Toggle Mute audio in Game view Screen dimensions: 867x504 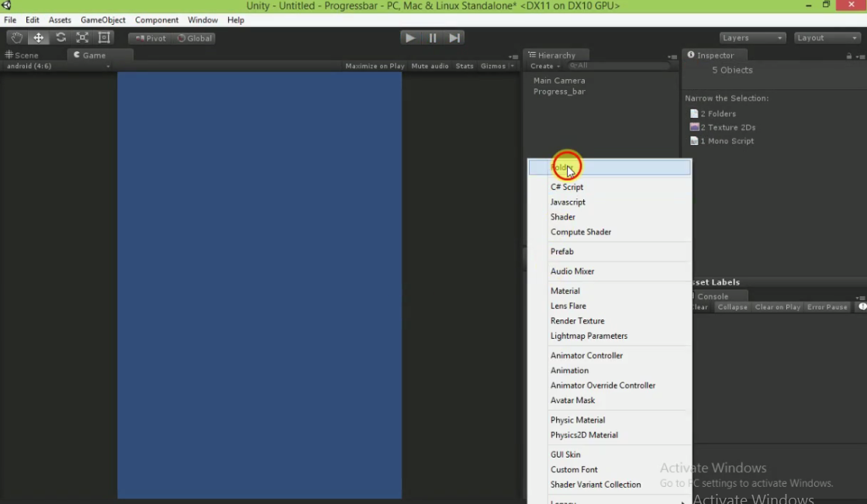[430, 66]
